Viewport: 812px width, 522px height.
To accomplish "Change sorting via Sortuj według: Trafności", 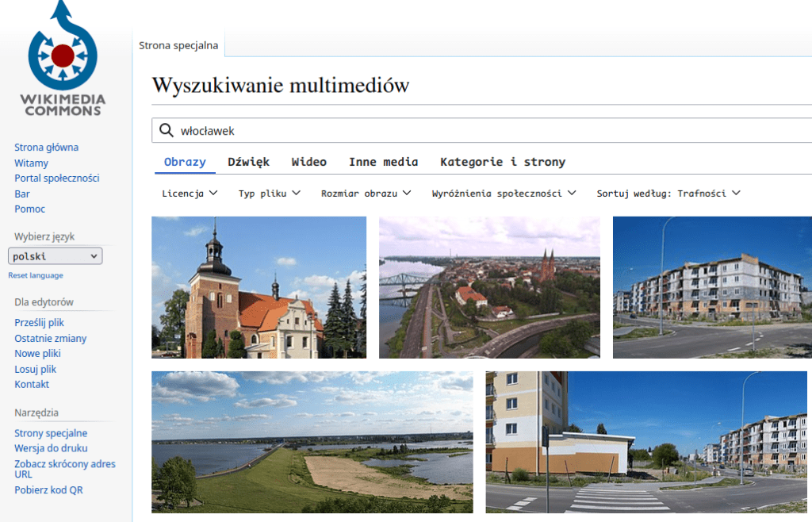I will 668,193.
